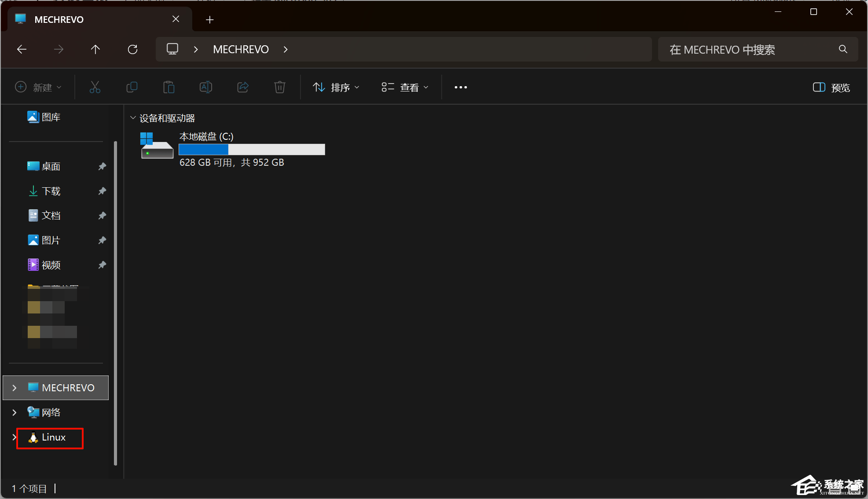Click the Share icon
Viewport: 868px width, 499px height.
(x=242, y=87)
